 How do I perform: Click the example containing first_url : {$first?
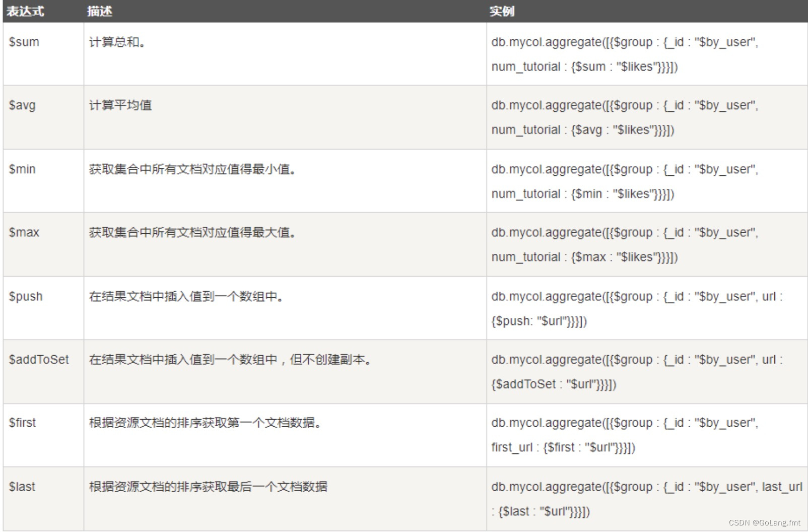click(x=625, y=435)
